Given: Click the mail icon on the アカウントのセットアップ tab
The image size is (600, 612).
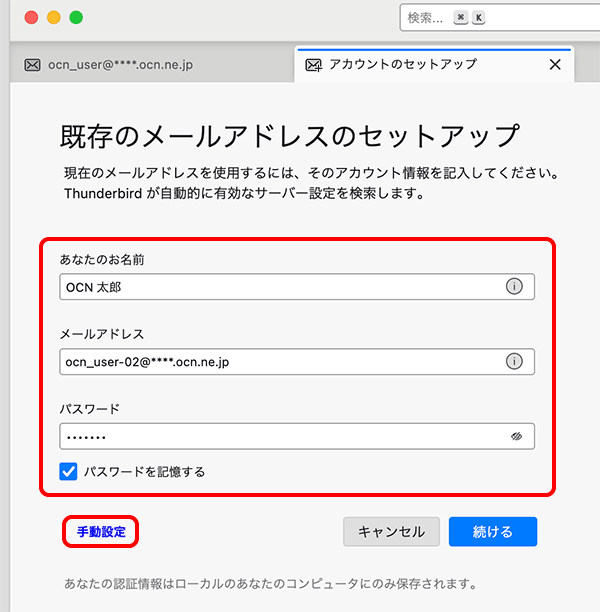Looking at the screenshot, I should pos(314,65).
